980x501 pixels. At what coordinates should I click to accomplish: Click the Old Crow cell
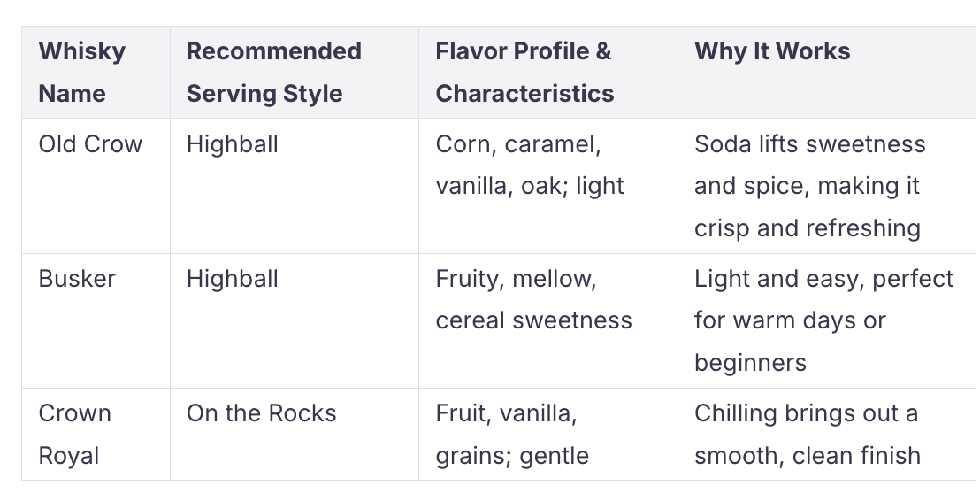pos(96,186)
